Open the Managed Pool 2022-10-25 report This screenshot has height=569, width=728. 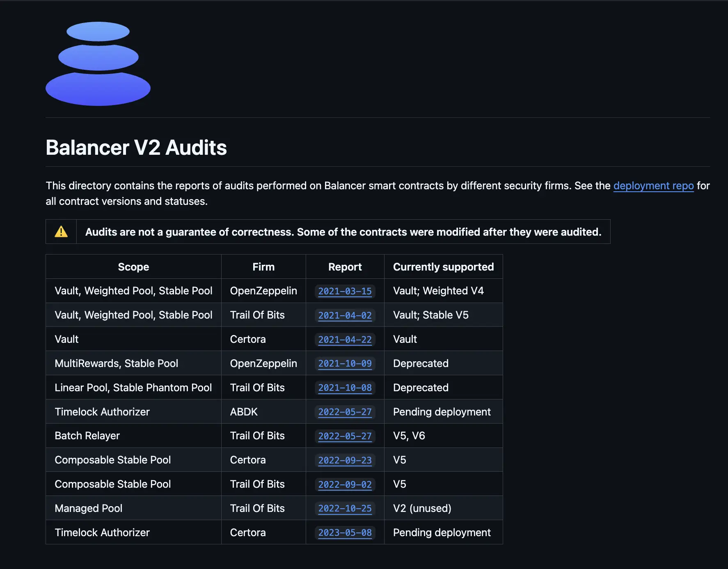coord(345,509)
